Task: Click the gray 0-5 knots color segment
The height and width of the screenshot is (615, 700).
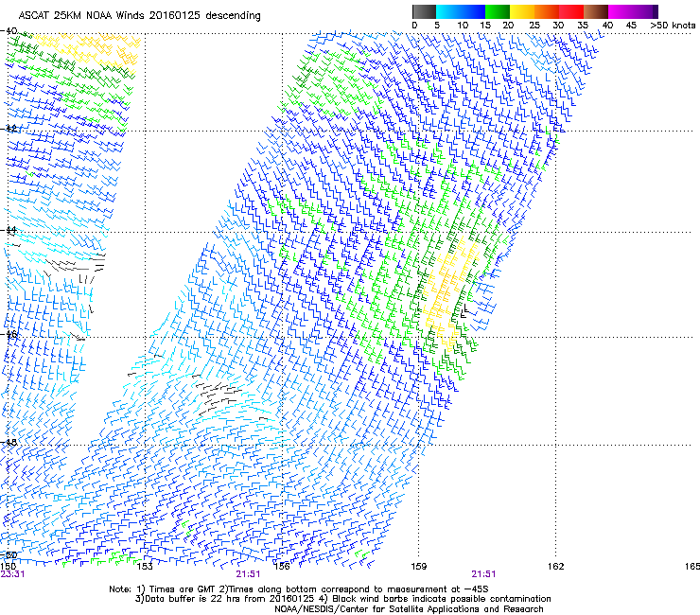Action: pyautogui.click(x=424, y=11)
